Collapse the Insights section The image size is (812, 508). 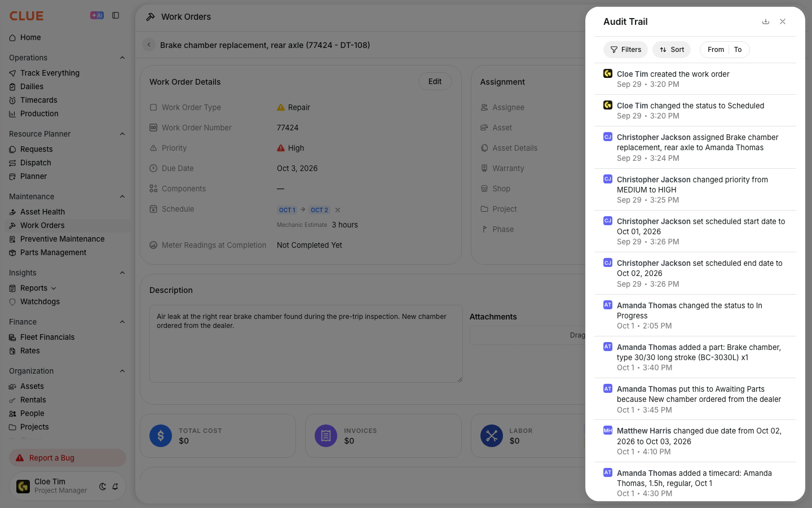122,273
